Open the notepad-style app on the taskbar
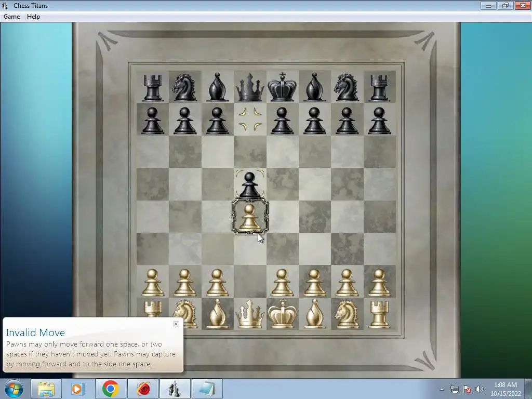 point(207,389)
